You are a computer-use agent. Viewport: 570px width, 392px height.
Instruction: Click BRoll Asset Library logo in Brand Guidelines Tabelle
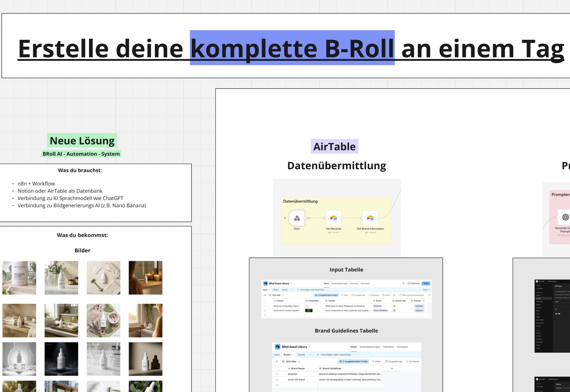click(x=278, y=347)
